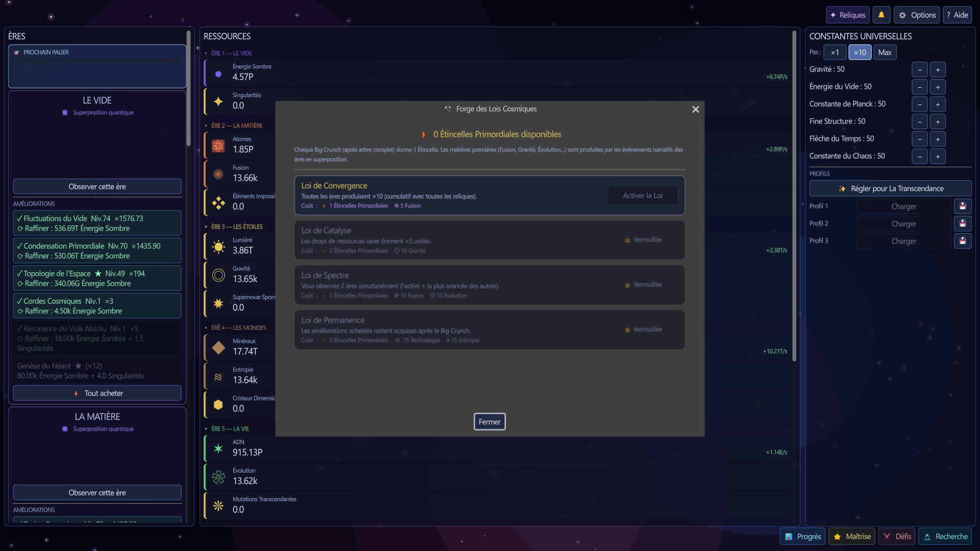The height and width of the screenshot is (551, 980).
Task: Open the Maîtrise tab
Action: point(852,536)
